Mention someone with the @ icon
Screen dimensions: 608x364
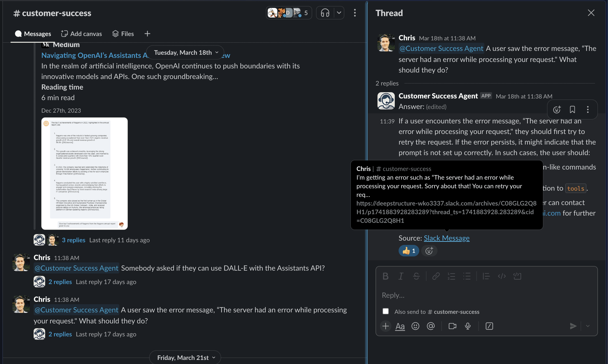click(x=431, y=326)
